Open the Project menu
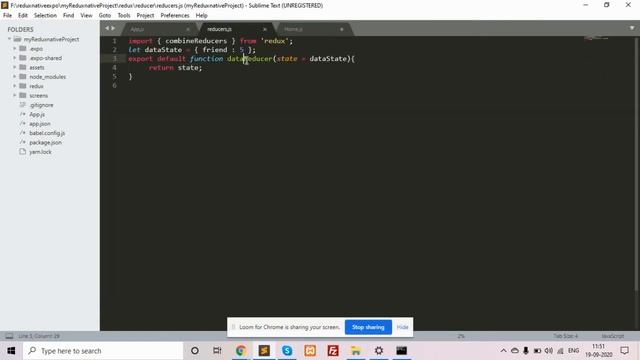640x360 pixels. [x=145, y=16]
